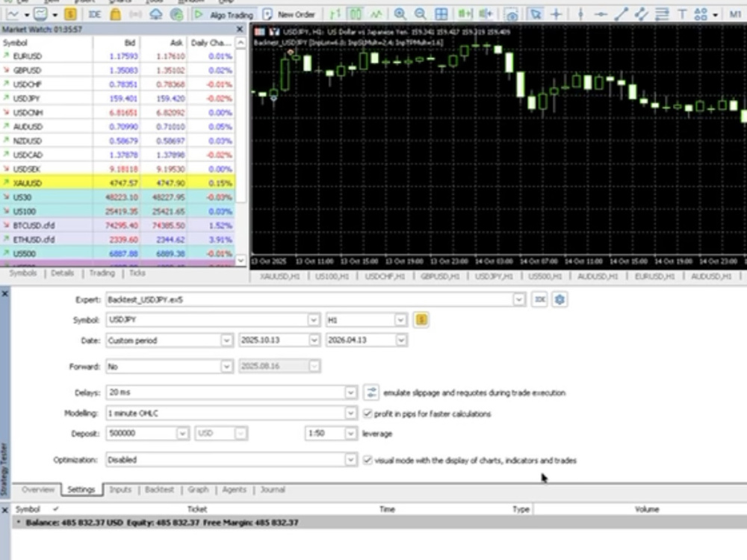Close the Market Watch panel

tap(240, 30)
